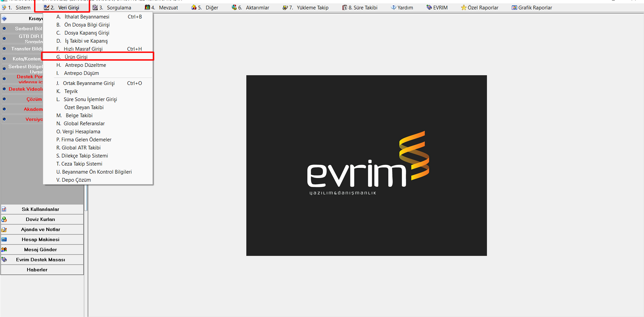This screenshot has width=644, height=317.
Task: Click the Evrim logo splash image
Action: pyautogui.click(x=366, y=166)
